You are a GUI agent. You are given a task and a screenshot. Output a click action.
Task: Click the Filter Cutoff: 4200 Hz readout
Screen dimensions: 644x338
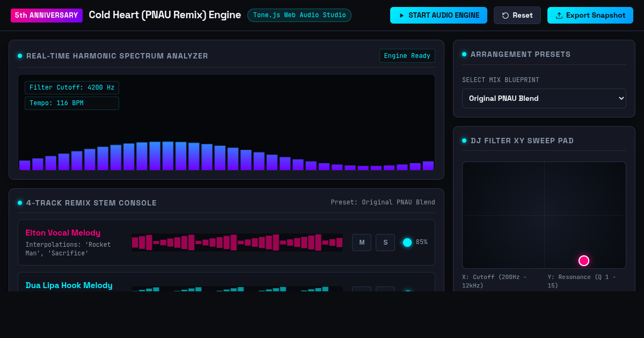[72, 87]
